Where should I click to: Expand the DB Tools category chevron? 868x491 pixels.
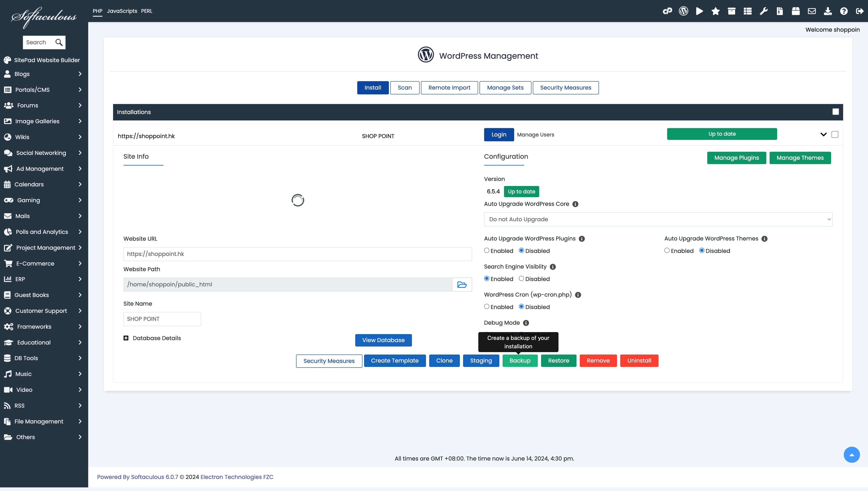tap(80, 358)
